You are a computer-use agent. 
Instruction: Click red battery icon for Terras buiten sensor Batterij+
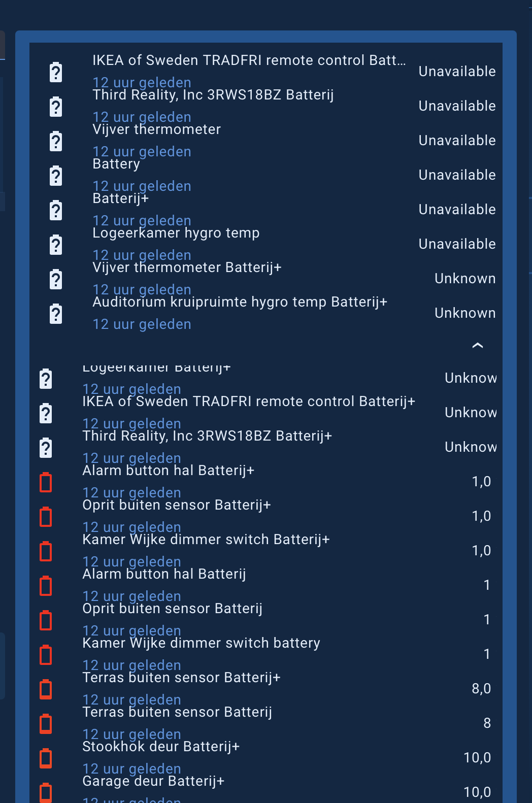click(46, 689)
